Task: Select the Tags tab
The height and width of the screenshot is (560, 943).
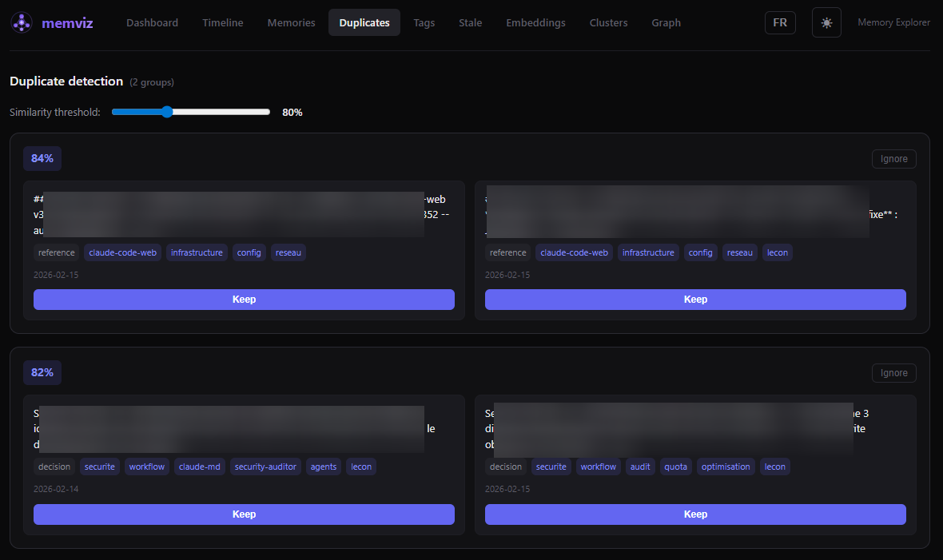Action: [424, 22]
